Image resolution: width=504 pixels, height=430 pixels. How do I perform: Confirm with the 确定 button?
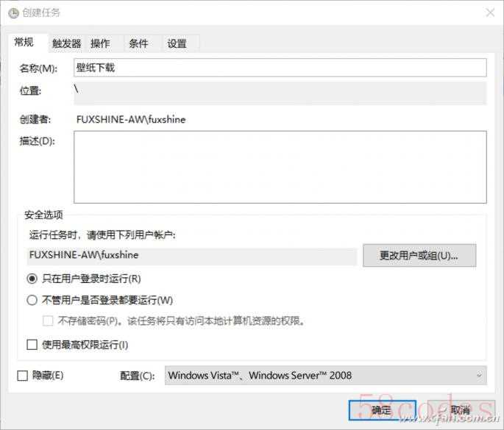[x=382, y=409]
